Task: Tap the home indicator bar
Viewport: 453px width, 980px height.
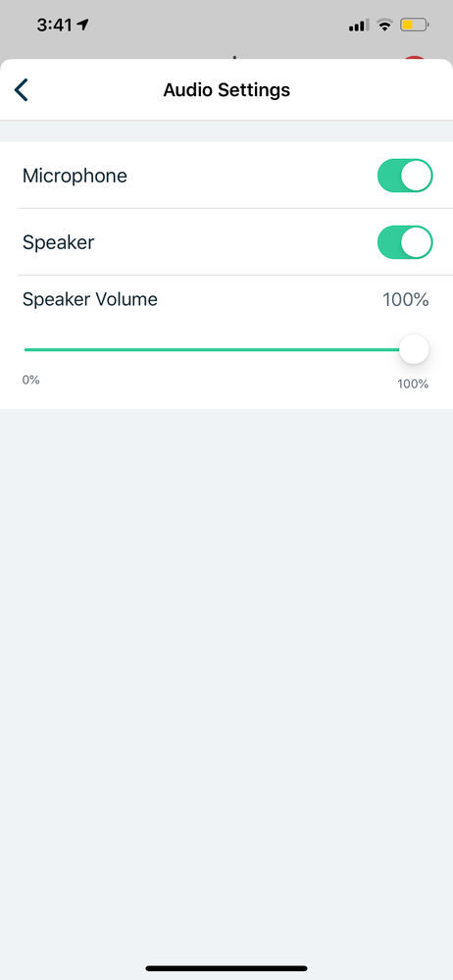Action: click(x=226, y=968)
